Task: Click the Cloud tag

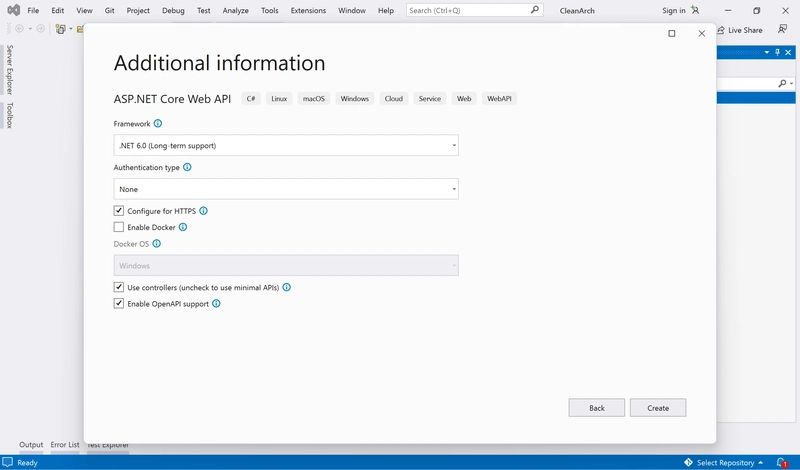Action: tap(394, 98)
